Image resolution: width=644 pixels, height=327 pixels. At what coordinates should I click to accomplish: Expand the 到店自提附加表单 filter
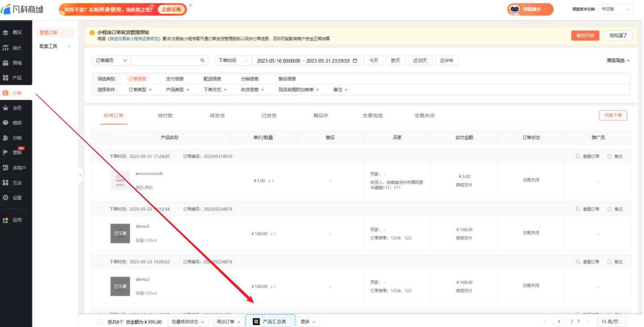[299, 89]
